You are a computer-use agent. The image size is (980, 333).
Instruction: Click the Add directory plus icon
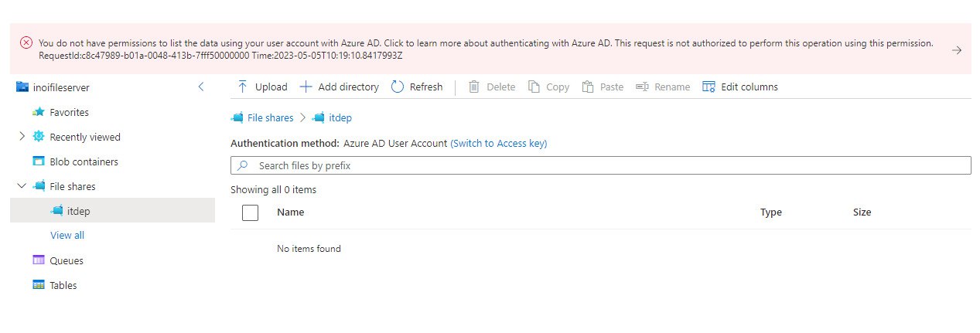click(306, 87)
